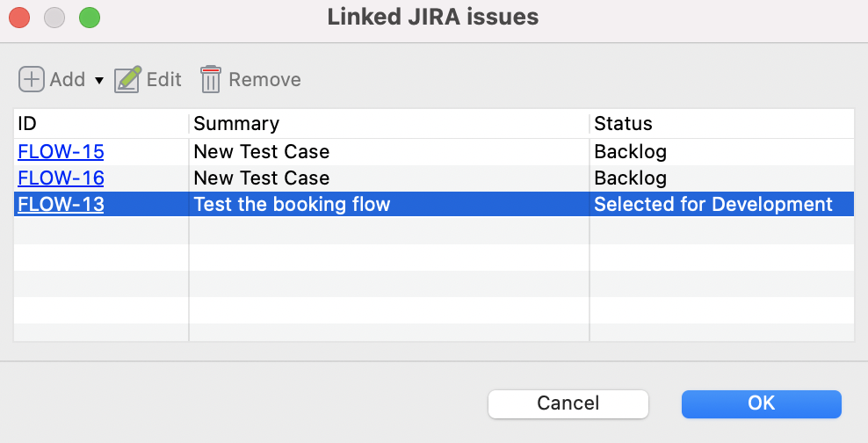
Task: Open the FLOW-15 issue link
Action: tap(61, 152)
